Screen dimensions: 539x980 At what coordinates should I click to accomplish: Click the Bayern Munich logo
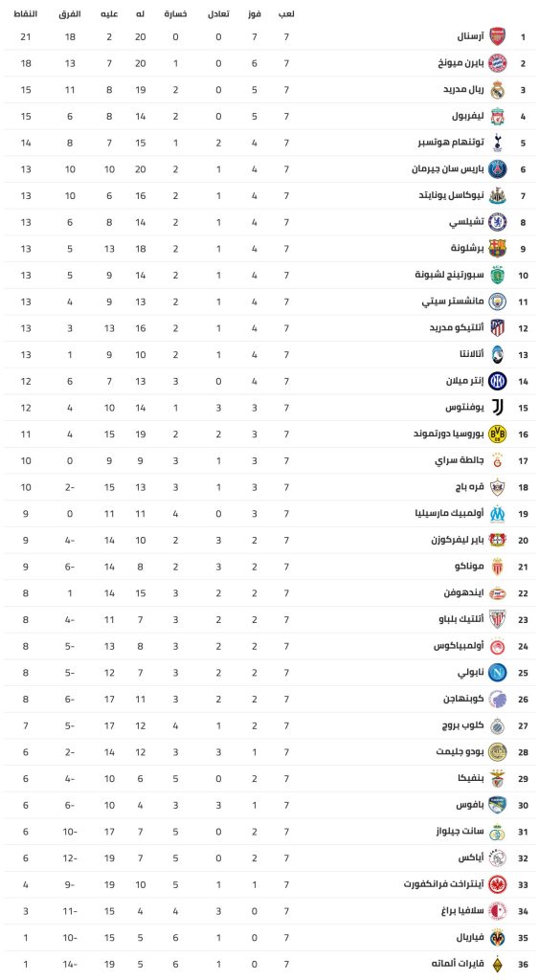coord(497,63)
